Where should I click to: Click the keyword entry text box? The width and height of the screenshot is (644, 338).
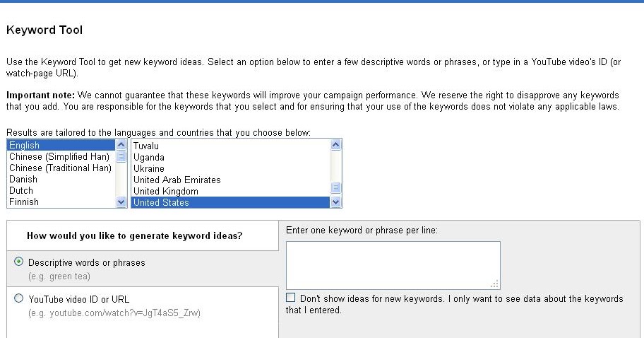click(393, 265)
